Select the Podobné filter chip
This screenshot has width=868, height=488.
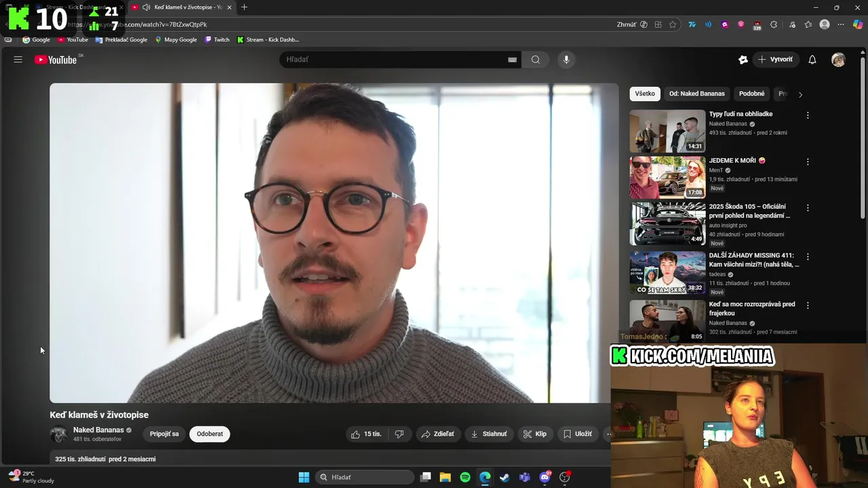coord(752,94)
